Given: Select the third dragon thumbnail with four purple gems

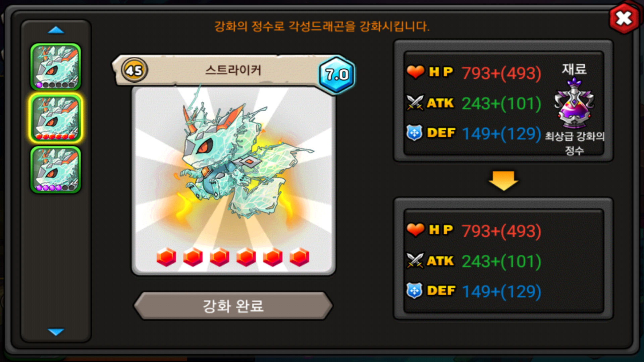Looking at the screenshot, I should click(x=56, y=170).
